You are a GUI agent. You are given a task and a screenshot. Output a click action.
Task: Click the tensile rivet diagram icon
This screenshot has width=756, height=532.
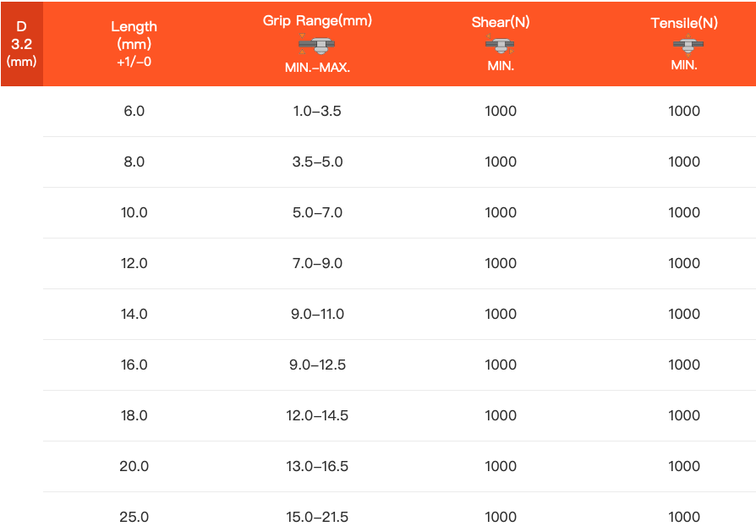point(684,46)
